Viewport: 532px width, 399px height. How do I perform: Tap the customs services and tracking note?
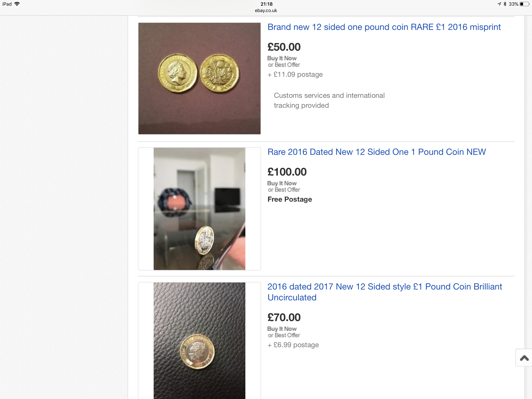pyautogui.click(x=329, y=100)
